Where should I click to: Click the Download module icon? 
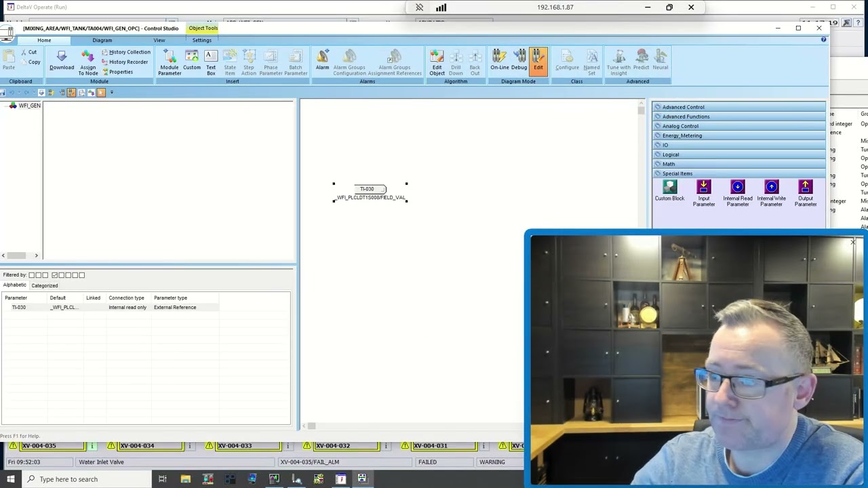62,60
